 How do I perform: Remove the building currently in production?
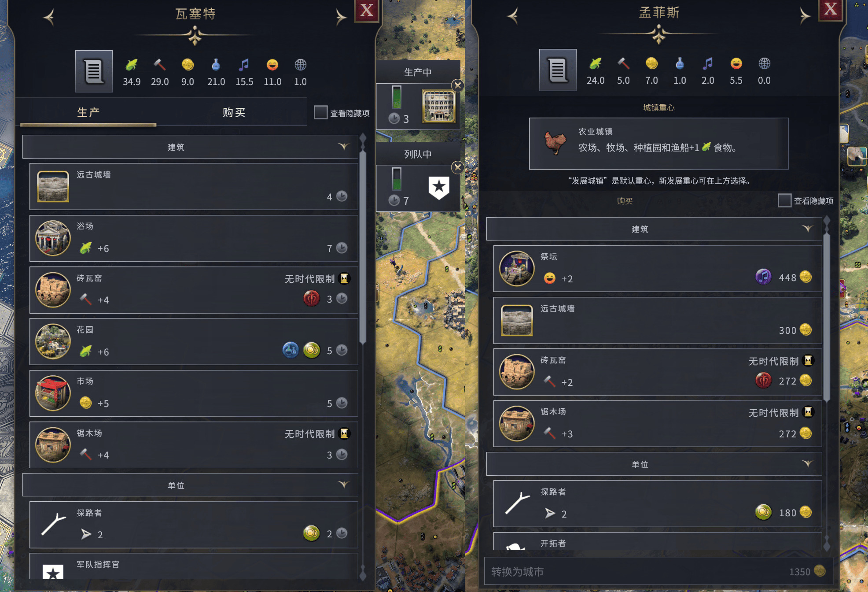tap(458, 85)
